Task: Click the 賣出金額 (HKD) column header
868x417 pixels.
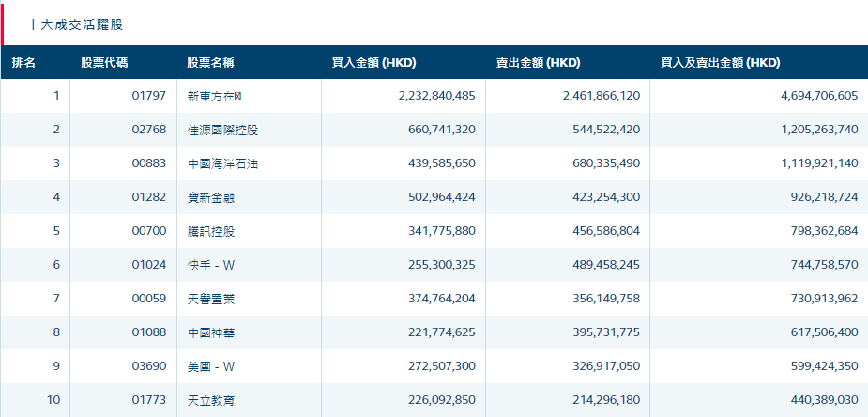Action: click(538, 63)
